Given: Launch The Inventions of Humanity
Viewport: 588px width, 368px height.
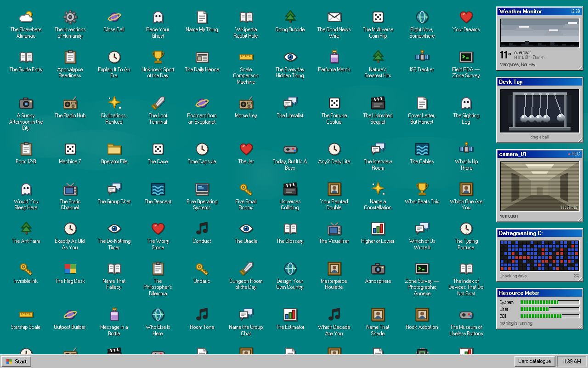Looking at the screenshot, I should point(70,17).
